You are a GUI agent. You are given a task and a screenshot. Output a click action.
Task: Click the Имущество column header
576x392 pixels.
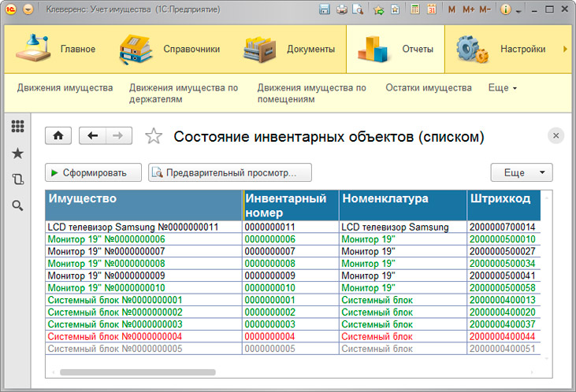click(x=144, y=205)
